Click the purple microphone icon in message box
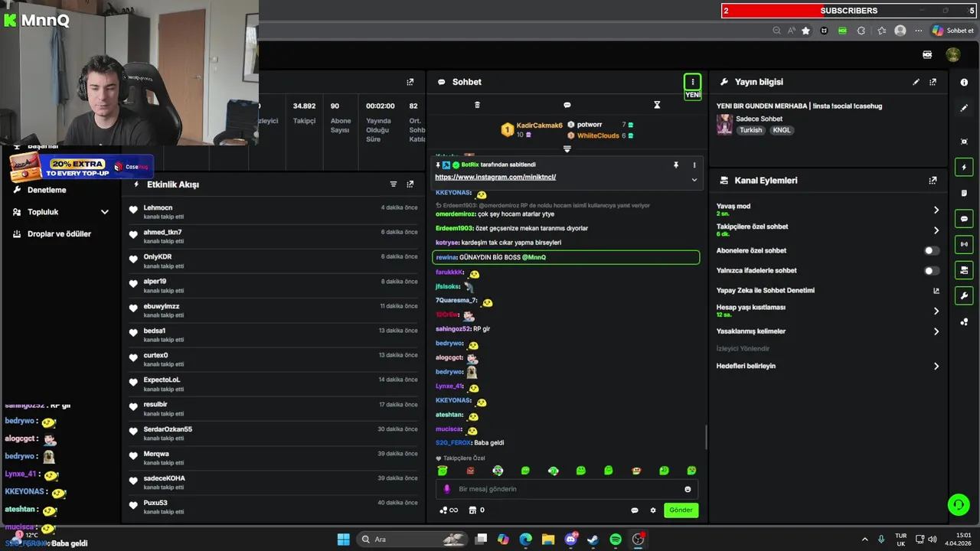Screen dimensions: 980x551 [x=448, y=489]
